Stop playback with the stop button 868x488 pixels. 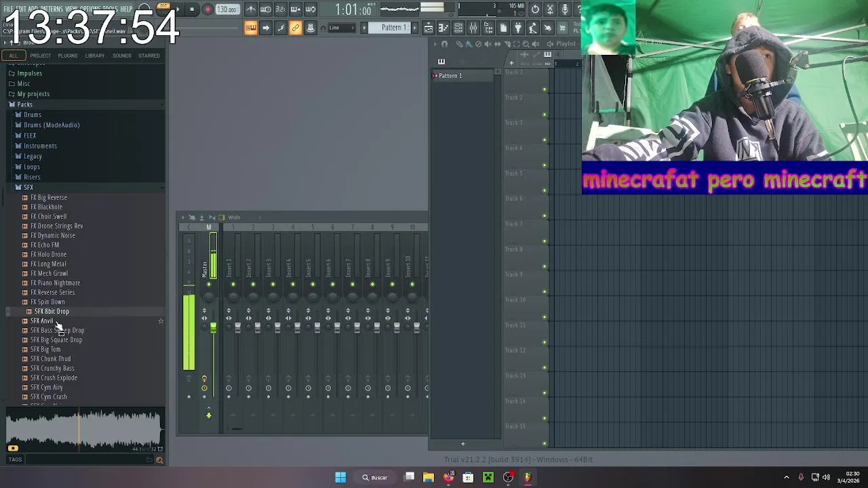pos(193,9)
